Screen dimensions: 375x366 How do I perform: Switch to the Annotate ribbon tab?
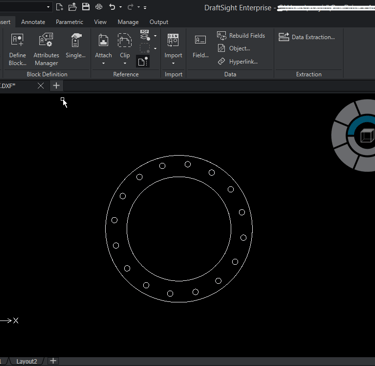(x=33, y=22)
